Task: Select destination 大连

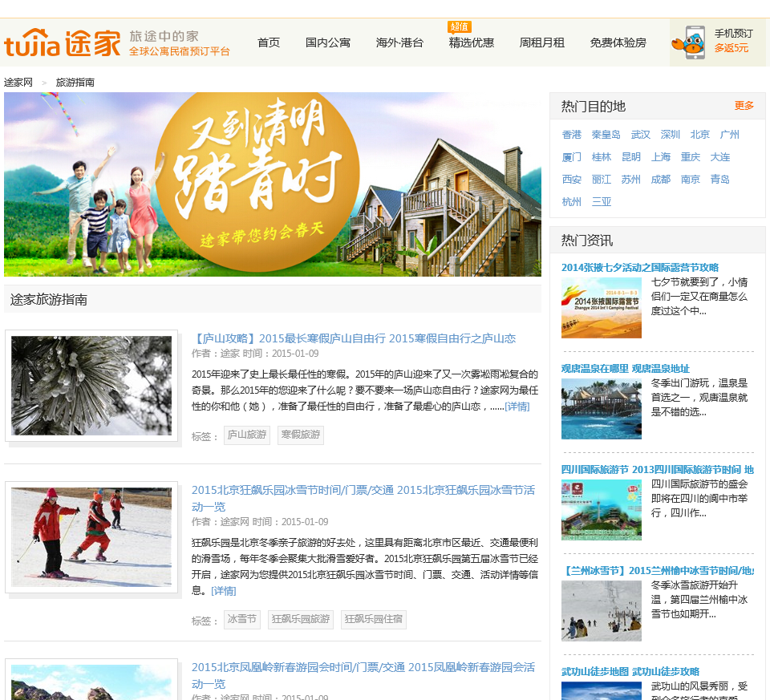Action: click(x=720, y=157)
